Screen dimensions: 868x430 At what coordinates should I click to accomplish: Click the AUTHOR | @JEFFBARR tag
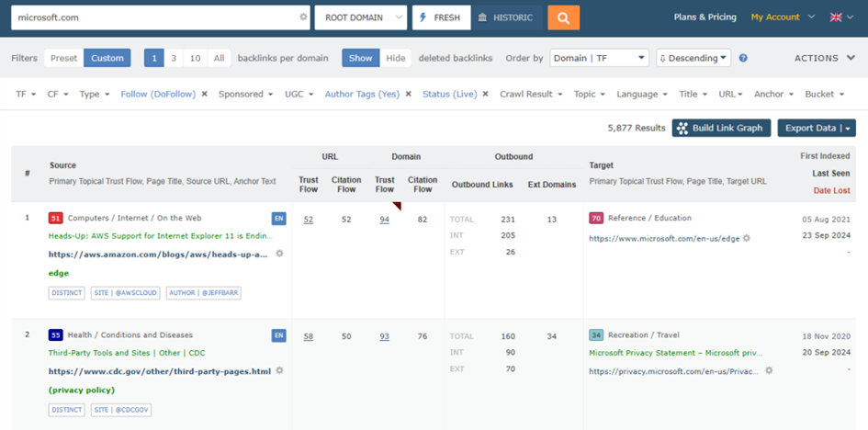tap(203, 293)
